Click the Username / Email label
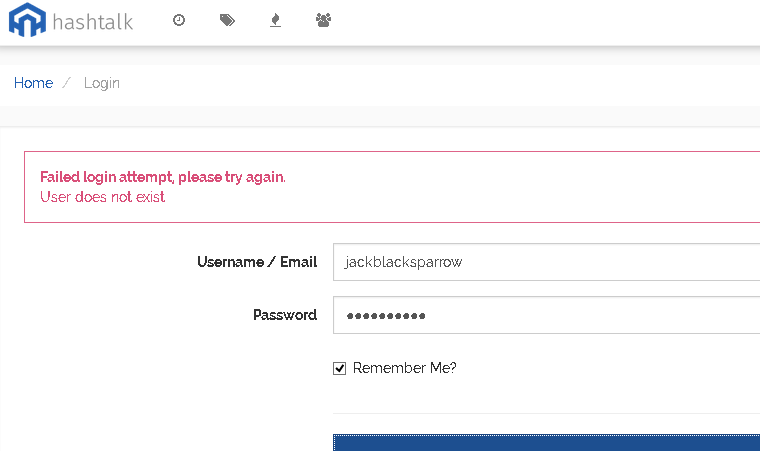This screenshot has height=451, width=760. coord(257,262)
